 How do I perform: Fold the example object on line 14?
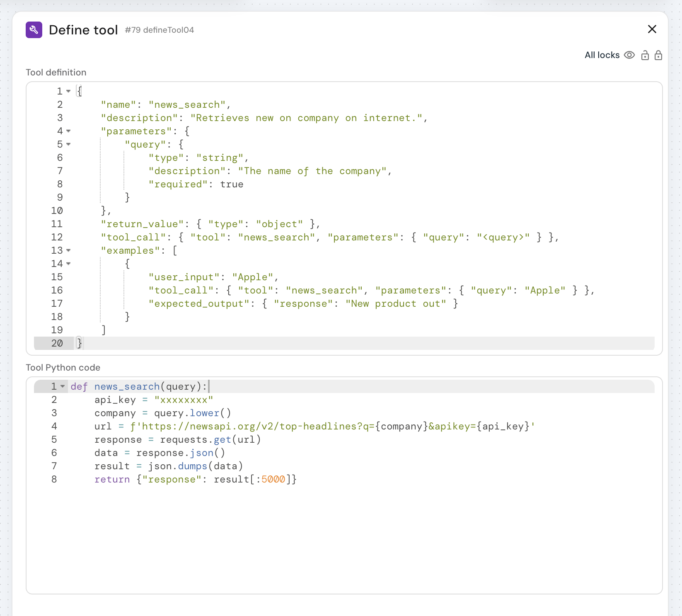(x=68, y=264)
